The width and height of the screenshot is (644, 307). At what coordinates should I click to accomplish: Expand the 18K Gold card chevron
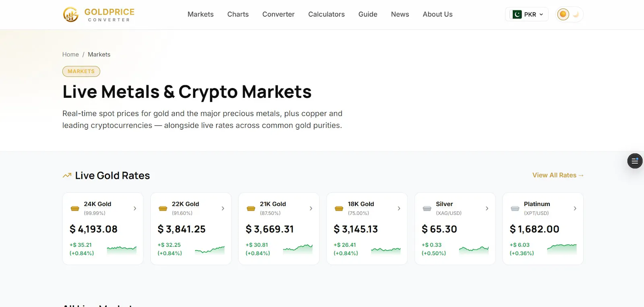(399, 208)
